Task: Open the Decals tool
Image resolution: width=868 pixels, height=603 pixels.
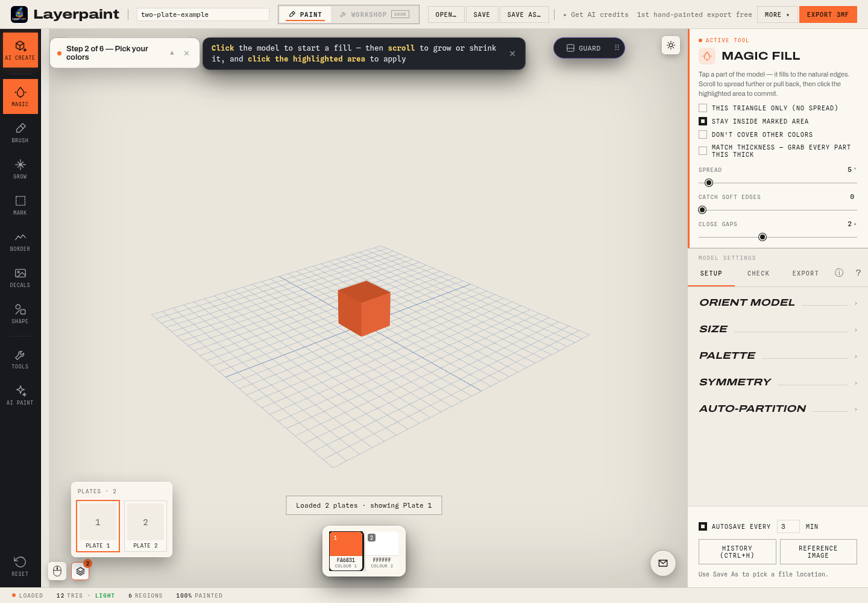Action: pyautogui.click(x=20, y=277)
